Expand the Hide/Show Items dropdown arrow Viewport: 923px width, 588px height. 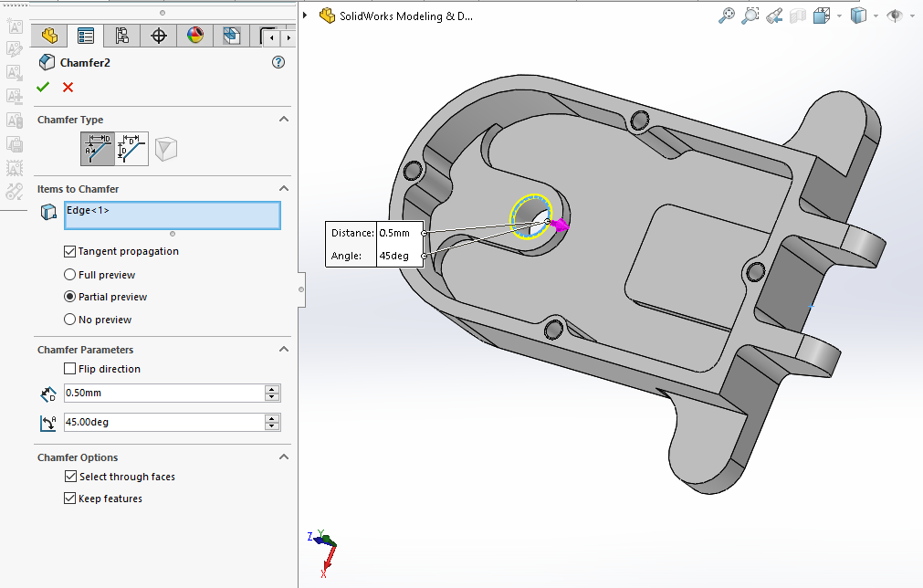pyautogui.click(x=912, y=16)
